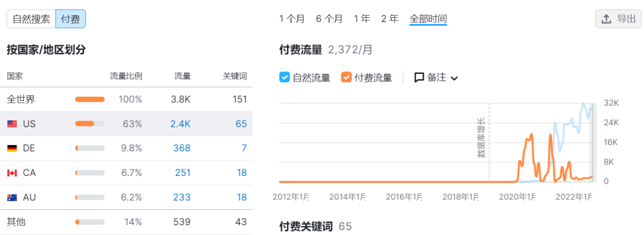Viewport: 644px width, 235px height.
Task: Open DE traffic value 368
Action: click(182, 149)
